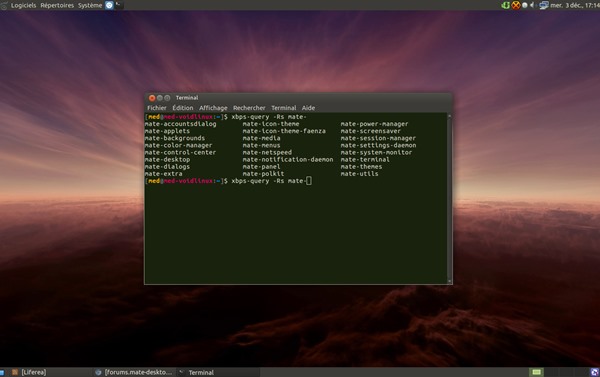600x377 pixels.
Task: Click the terminal cursor after second prompt
Action: [309, 181]
